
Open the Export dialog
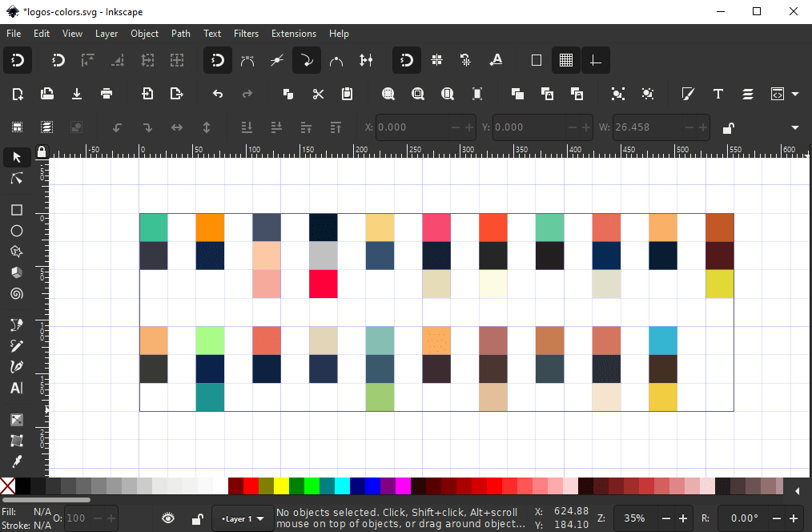(x=177, y=94)
